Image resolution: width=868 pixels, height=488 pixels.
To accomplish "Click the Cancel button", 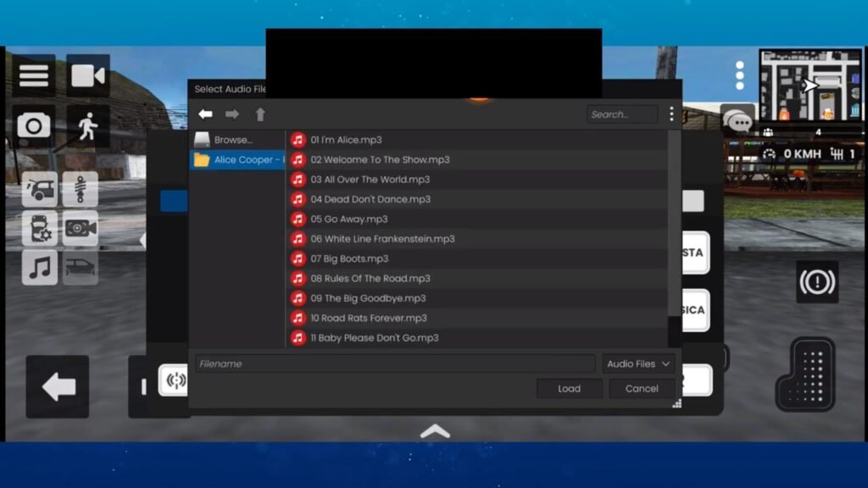I will pyautogui.click(x=641, y=388).
